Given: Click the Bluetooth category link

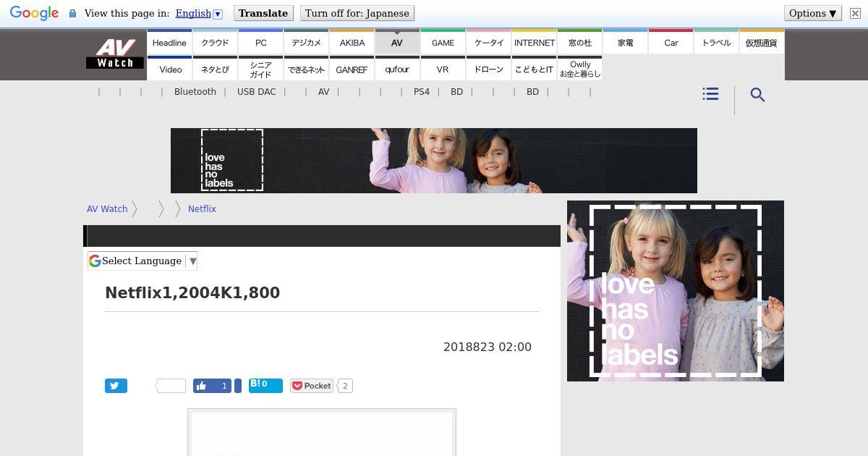Looking at the screenshot, I should pyautogui.click(x=195, y=92).
